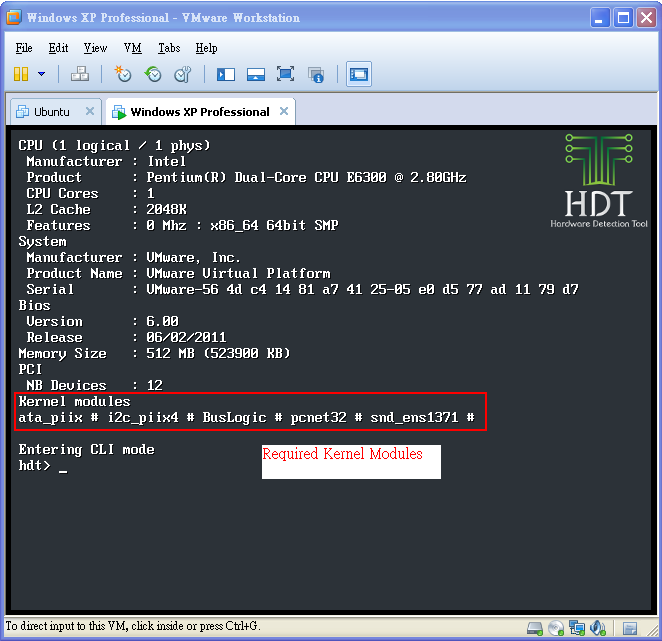Click the 'ata_piix' kernel module text
This screenshot has width=662, height=641.
pyautogui.click(x=51, y=418)
